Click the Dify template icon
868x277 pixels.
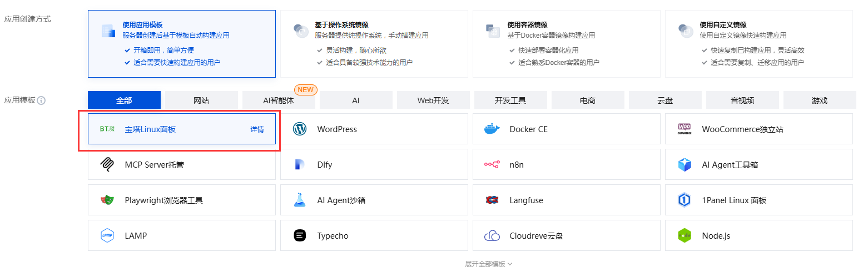tap(300, 165)
